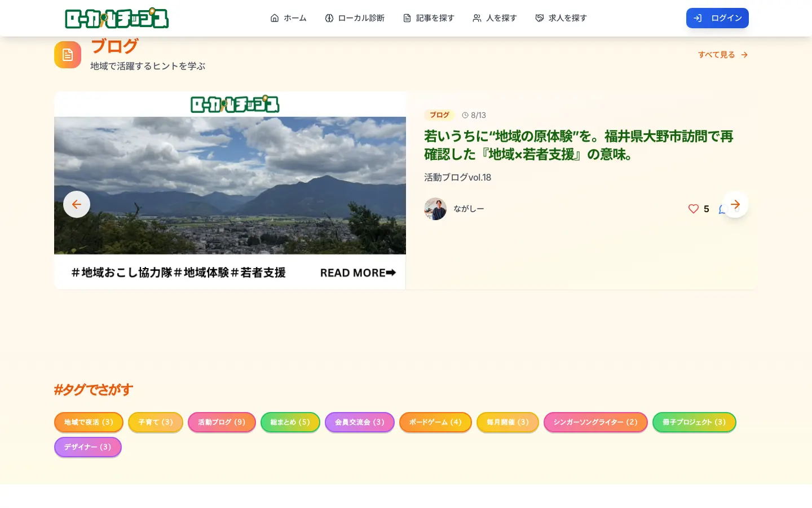Screen dimensions: 812x508
Task: Go to 記事を探す in the navigation
Action: coord(429,18)
